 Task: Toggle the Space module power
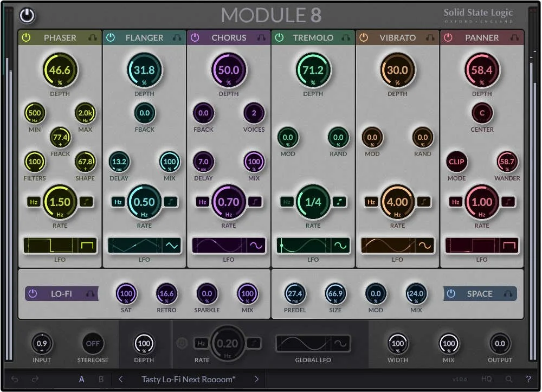451,293
